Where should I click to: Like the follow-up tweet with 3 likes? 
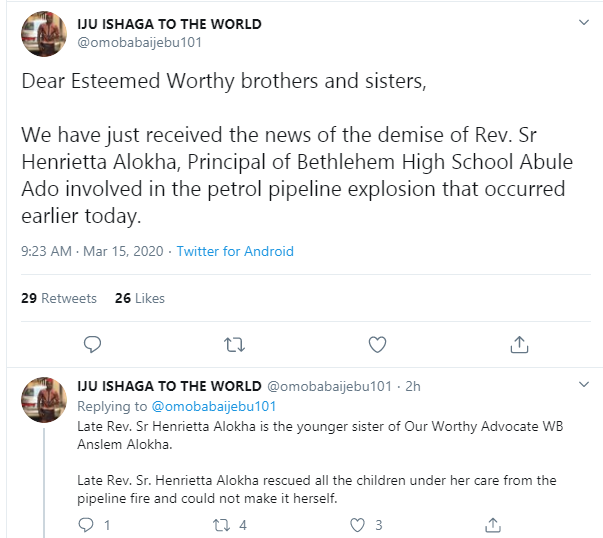click(x=358, y=524)
